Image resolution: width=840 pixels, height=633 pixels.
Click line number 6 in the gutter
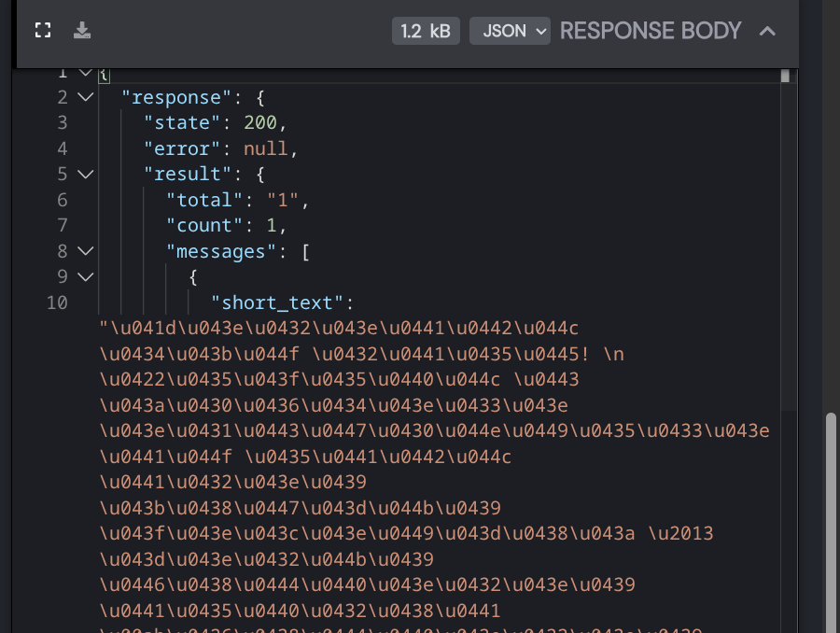(62, 200)
